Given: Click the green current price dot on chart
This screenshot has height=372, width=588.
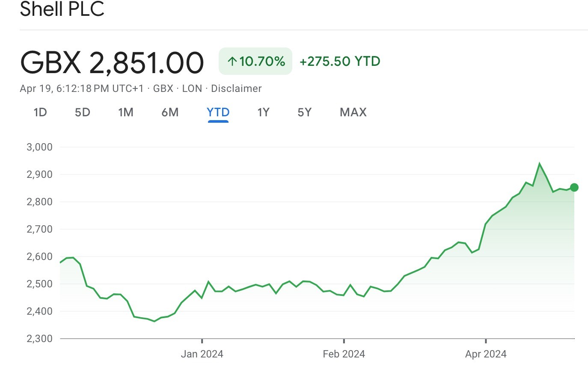Looking at the screenshot, I should coord(574,187).
